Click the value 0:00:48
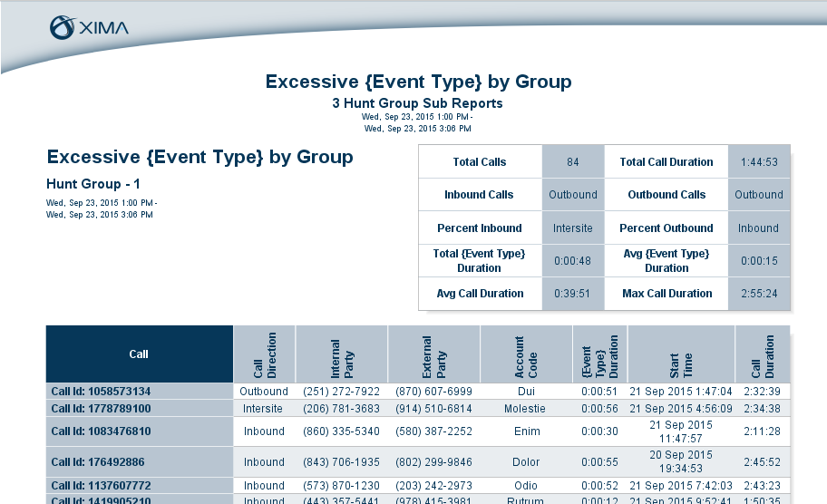This screenshot has width=827, height=504. (573, 261)
